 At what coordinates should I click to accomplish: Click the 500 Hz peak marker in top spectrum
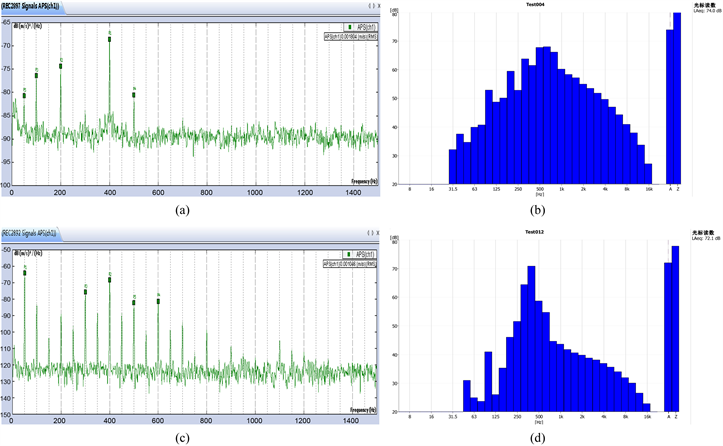[134, 95]
